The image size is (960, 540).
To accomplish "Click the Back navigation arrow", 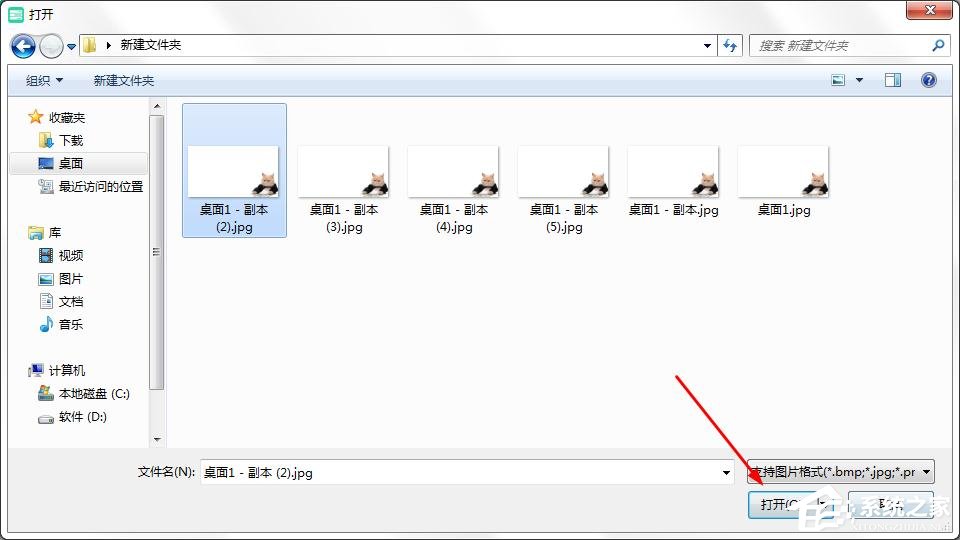I will click(23, 46).
